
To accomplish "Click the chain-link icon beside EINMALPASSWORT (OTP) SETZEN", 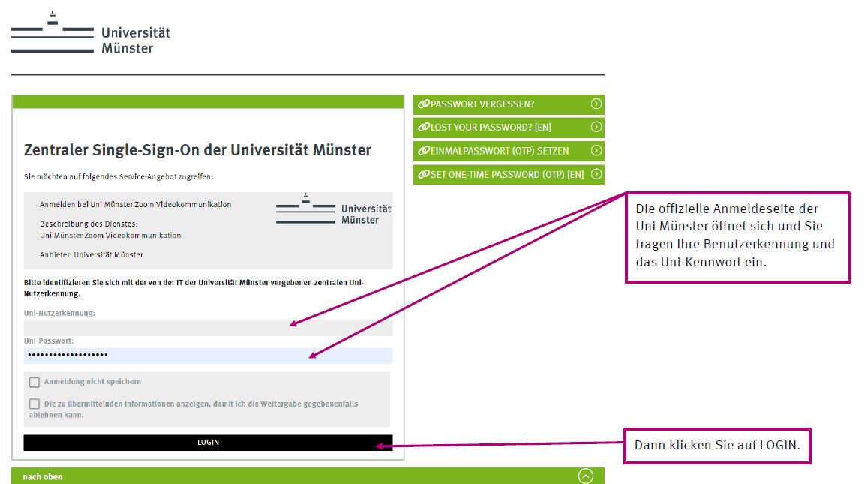I will coord(424,151).
